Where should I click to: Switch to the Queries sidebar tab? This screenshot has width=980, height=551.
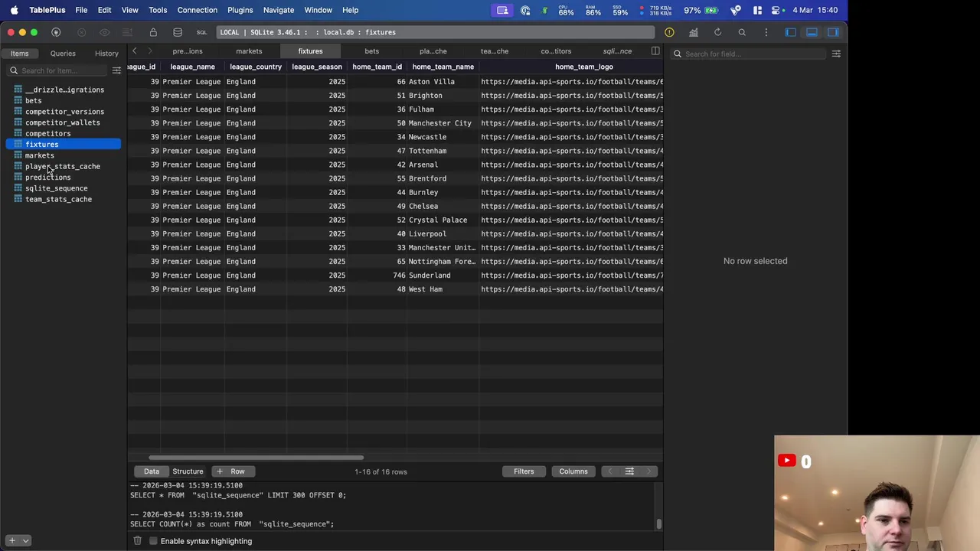63,54
